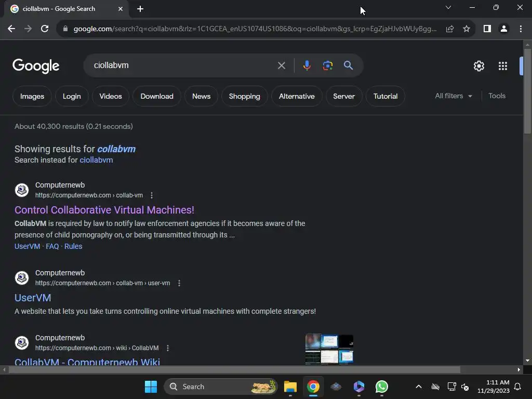Screen dimensions: 532x399
Task: Open the notifications bell
Action: (x=518, y=387)
